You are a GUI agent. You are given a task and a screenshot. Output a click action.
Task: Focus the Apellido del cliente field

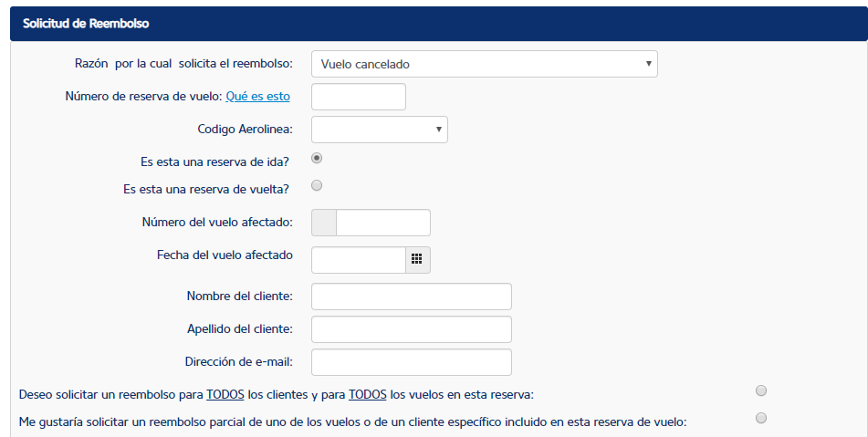point(412,329)
